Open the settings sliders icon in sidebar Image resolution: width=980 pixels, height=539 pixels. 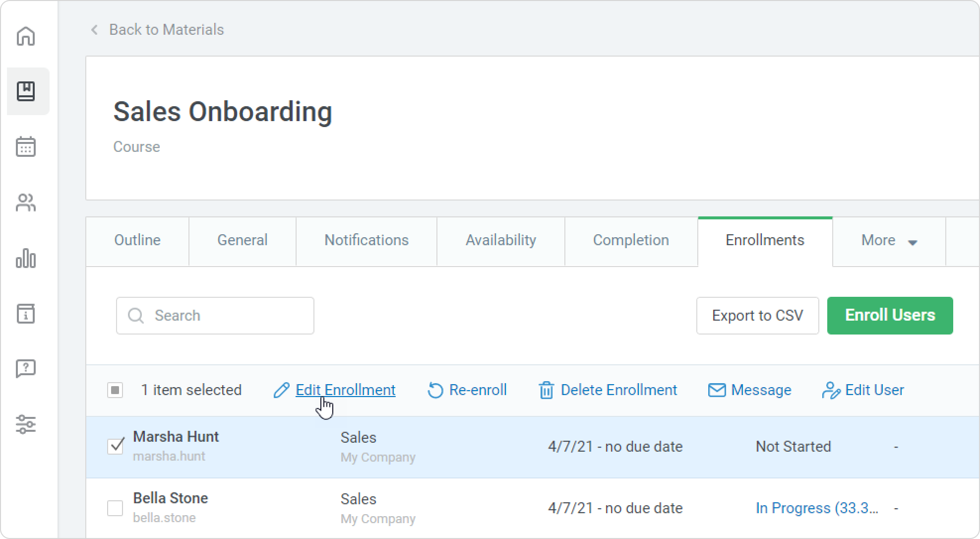pyautogui.click(x=26, y=424)
